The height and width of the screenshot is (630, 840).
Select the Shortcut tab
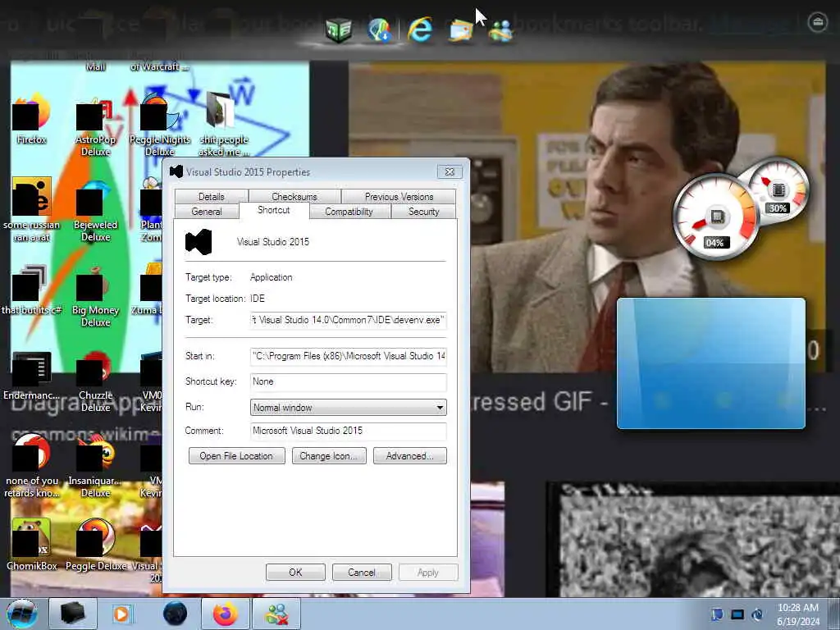[x=274, y=210]
